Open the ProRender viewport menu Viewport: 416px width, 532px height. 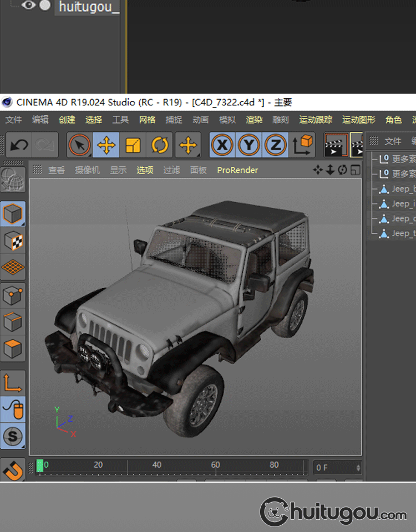tap(237, 170)
